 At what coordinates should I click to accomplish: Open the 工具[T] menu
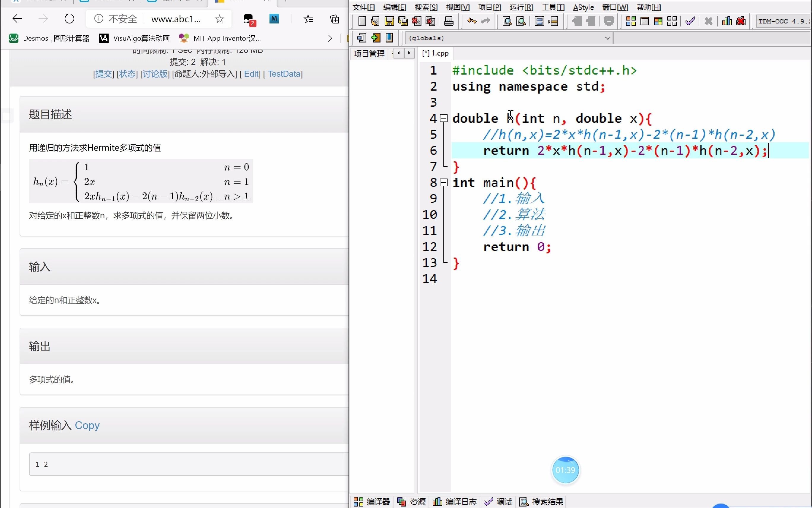[553, 7]
